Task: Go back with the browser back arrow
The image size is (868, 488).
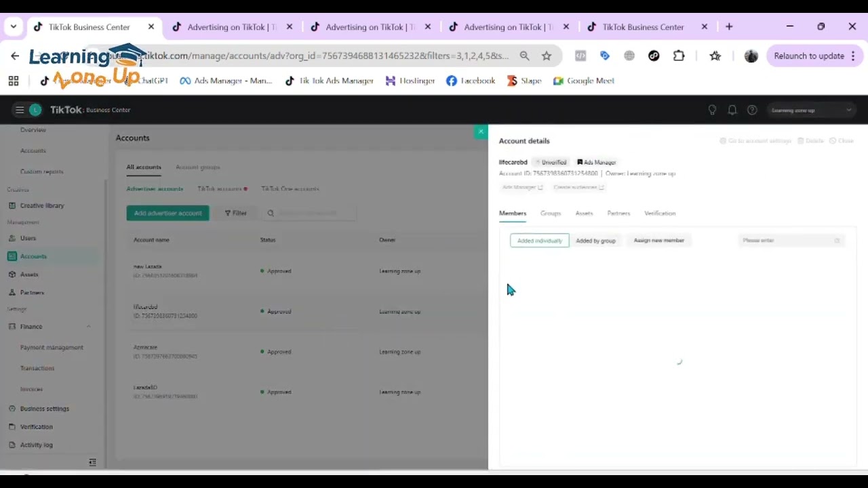Action: [x=15, y=56]
